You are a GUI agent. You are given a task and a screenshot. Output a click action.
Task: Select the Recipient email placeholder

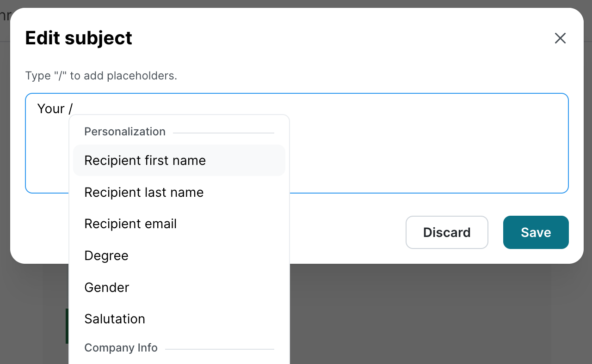130,224
